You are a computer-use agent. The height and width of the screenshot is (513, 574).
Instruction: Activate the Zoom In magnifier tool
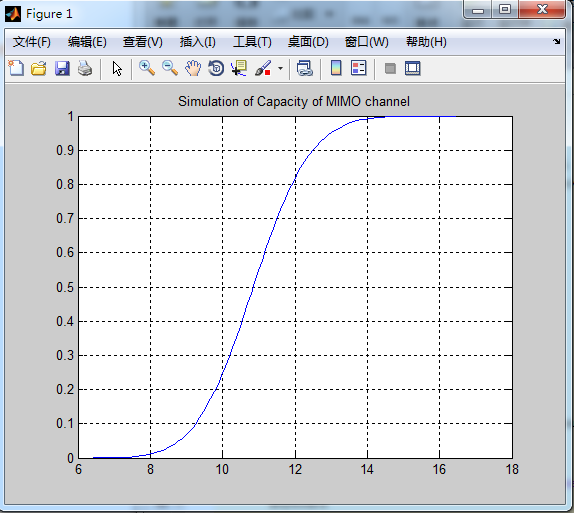click(147, 68)
